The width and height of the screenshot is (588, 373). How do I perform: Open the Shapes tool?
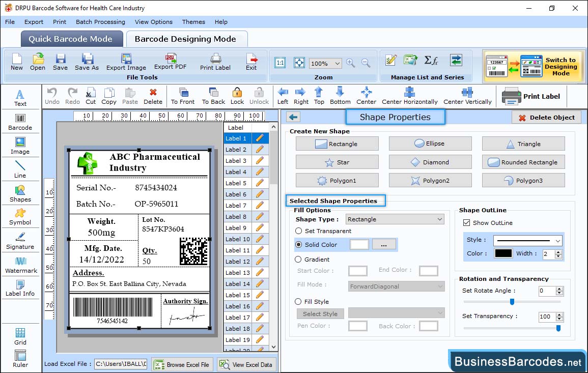coord(20,194)
